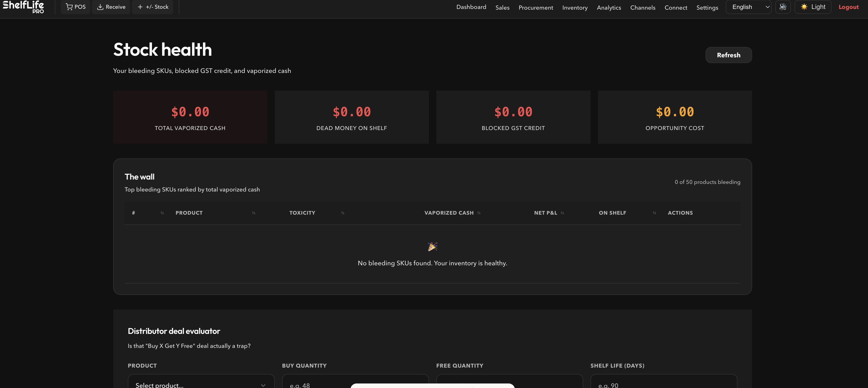Go to the Inventory page
Viewport: 868px width, 388px height.
click(x=574, y=7)
